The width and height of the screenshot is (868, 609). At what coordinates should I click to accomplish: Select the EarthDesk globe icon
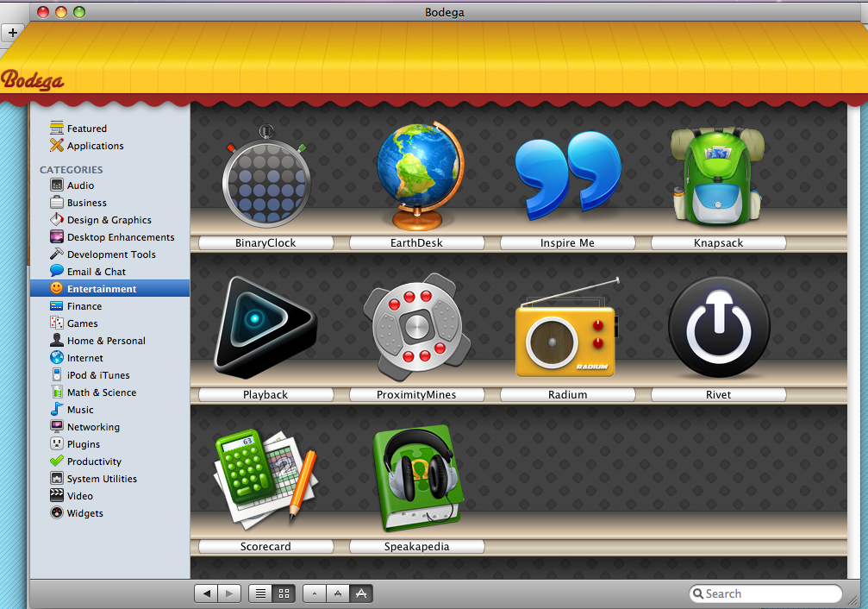pos(419,176)
